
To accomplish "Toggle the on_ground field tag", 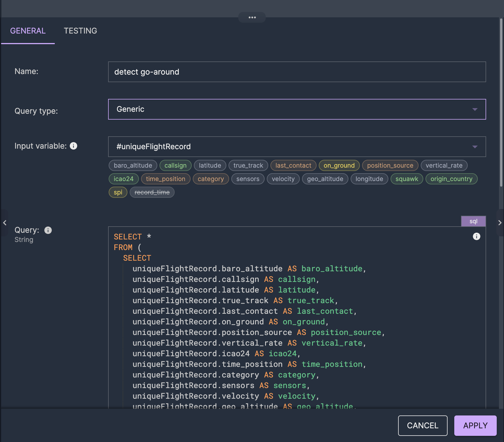I will [339, 165].
